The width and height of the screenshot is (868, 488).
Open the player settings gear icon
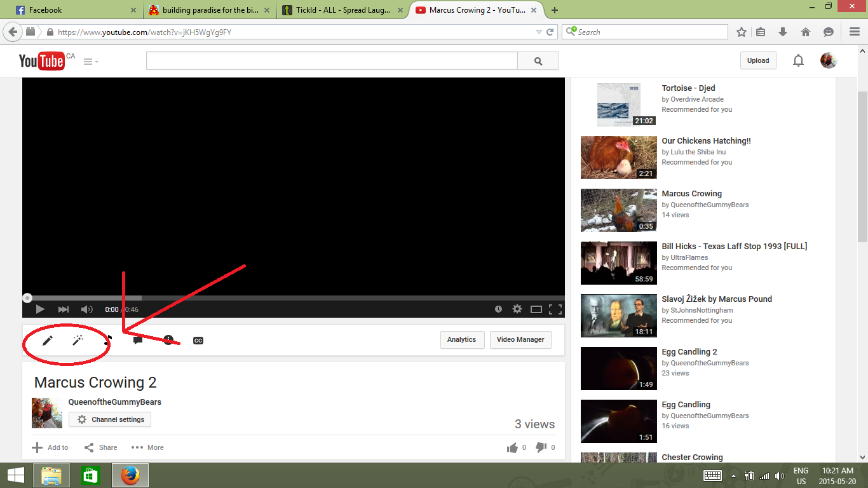point(517,309)
